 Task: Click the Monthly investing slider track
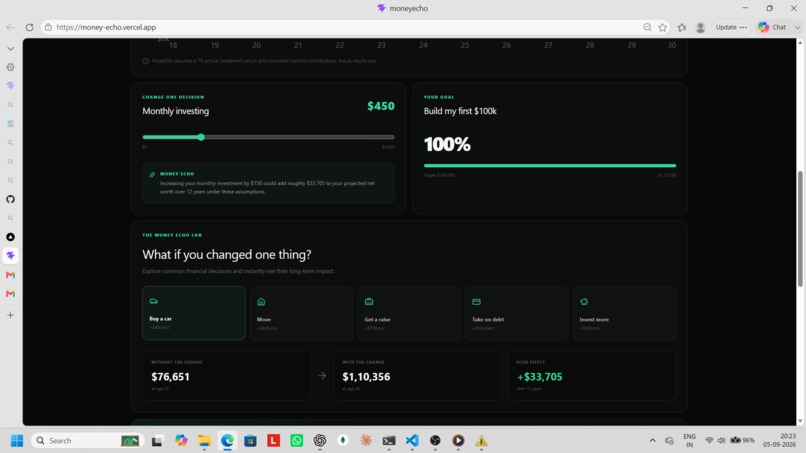268,137
